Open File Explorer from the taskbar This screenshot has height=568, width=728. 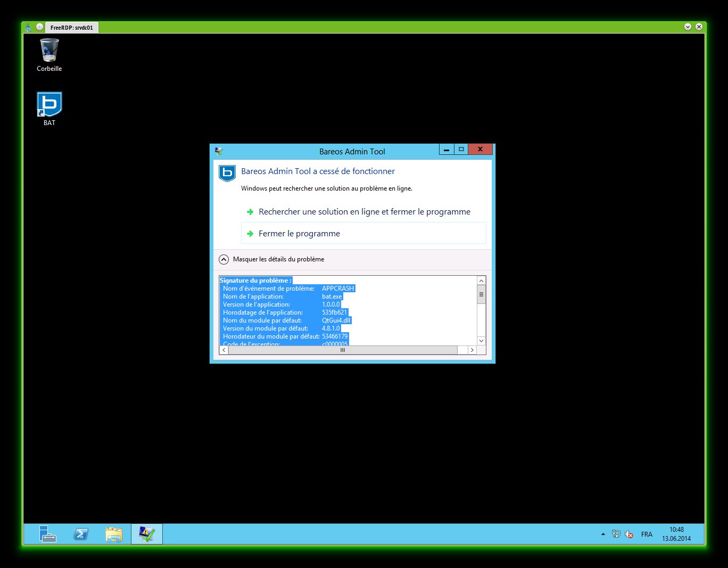coord(114,534)
